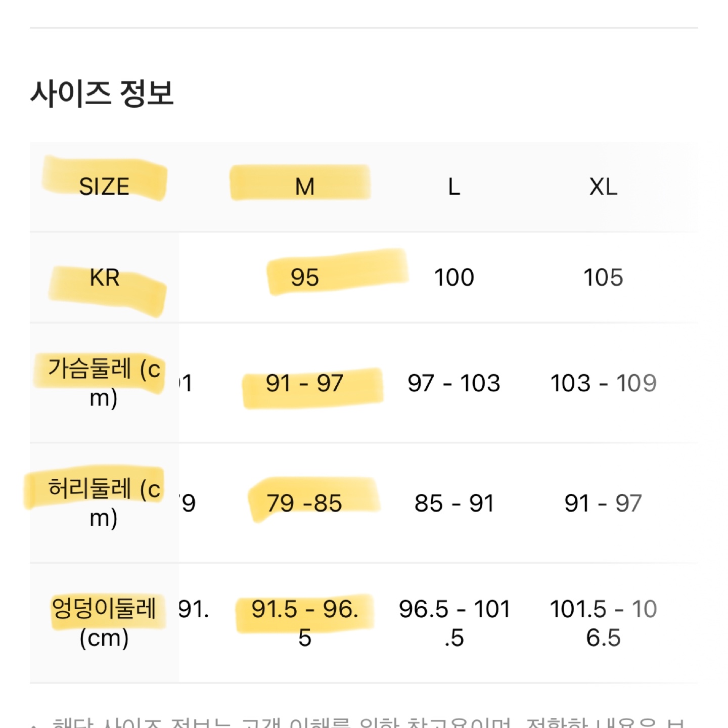Tap chest value 91 - 97
Viewport: 728px width, 728px height.
click(x=305, y=383)
